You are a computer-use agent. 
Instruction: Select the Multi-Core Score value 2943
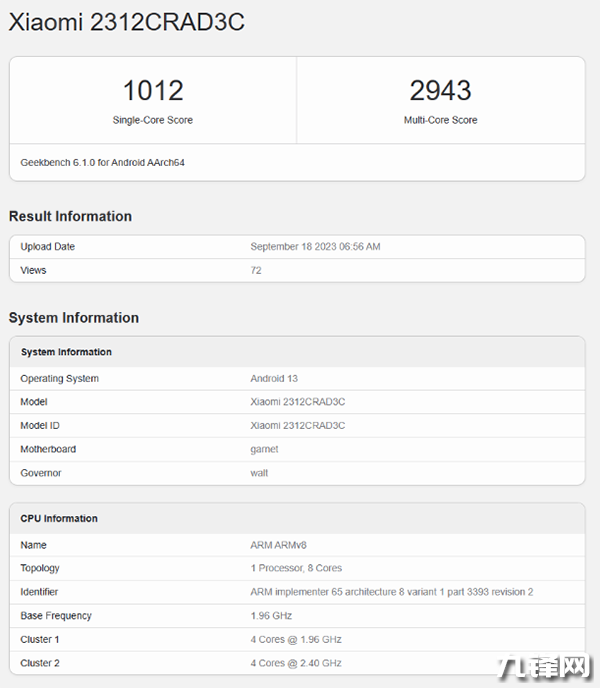440,91
